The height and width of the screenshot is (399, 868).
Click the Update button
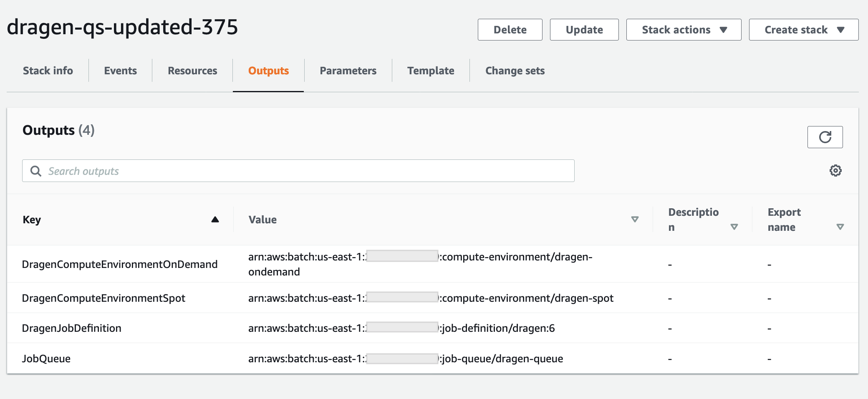pyautogui.click(x=584, y=30)
